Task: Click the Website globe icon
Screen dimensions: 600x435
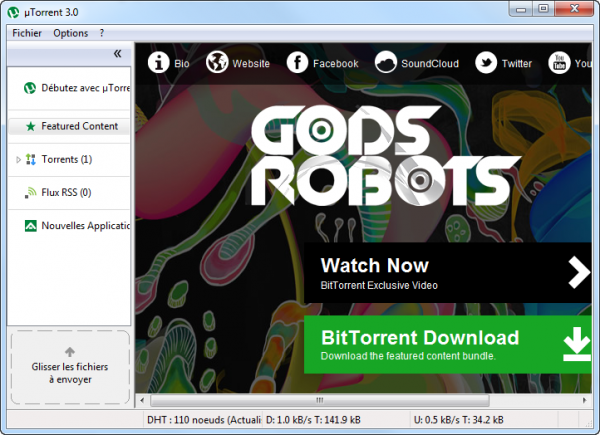Action: point(217,62)
